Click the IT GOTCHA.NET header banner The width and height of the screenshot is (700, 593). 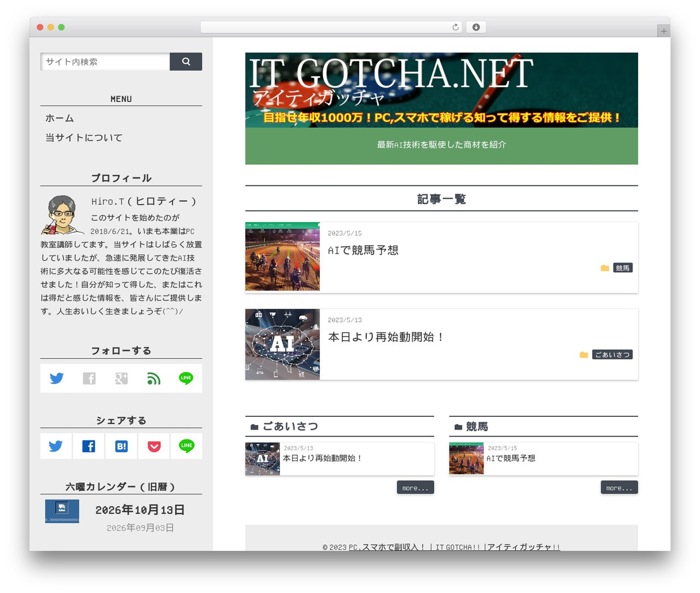[441, 90]
